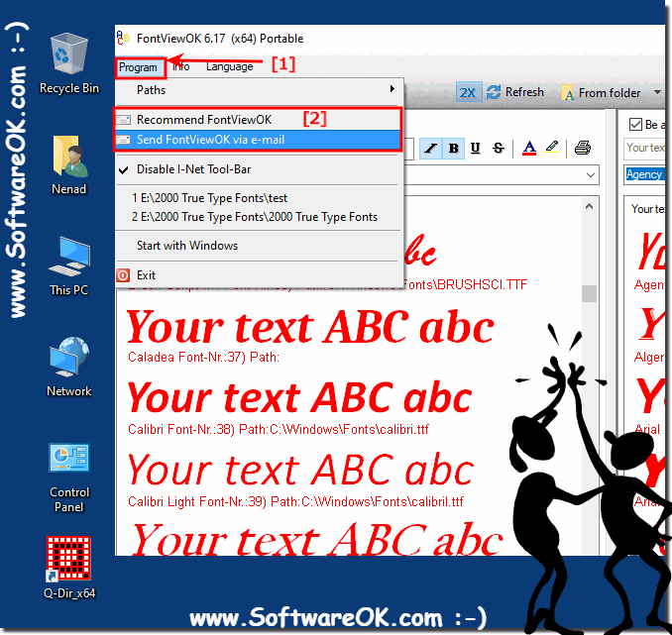The width and height of the screenshot is (672, 635).
Task: Click the printer icon
Action: (x=583, y=148)
